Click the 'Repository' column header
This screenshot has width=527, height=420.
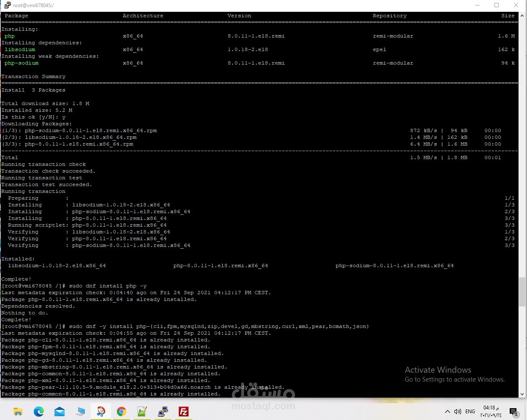tap(390, 16)
